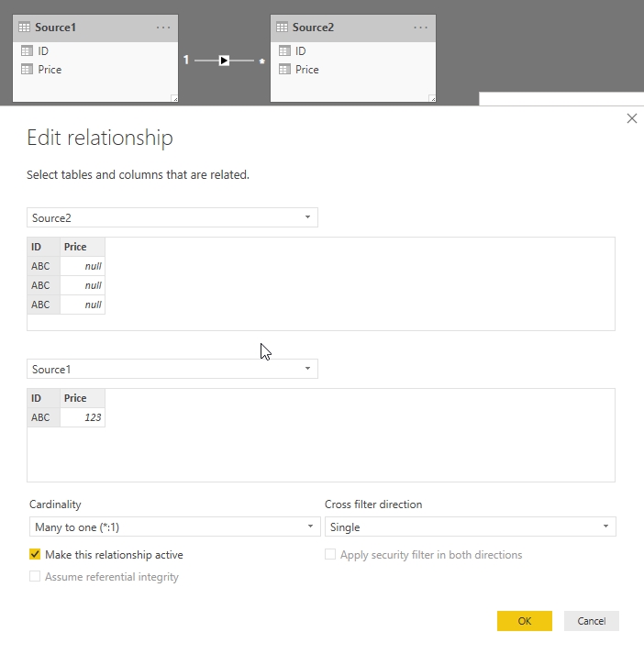Click the corner handle icon of the Source2 card

coord(432,98)
